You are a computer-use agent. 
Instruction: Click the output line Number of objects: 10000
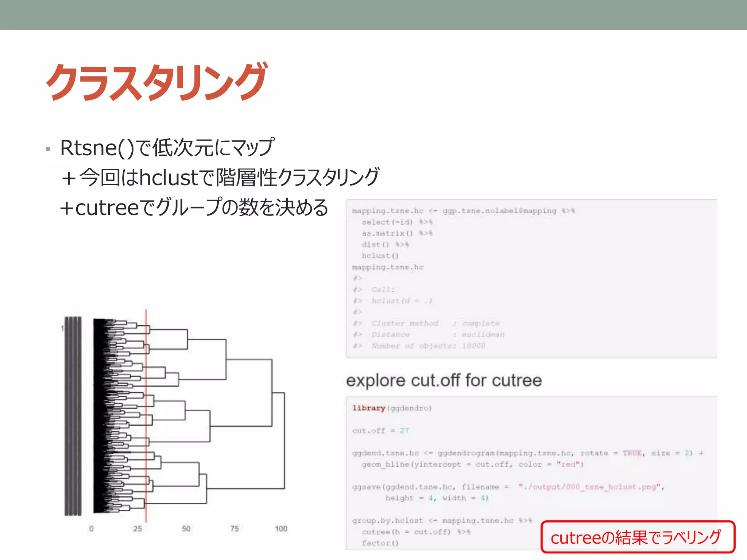pyautogui.click(x=419, y=346)
